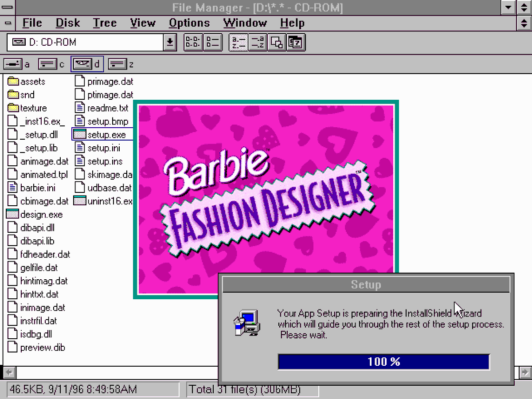The height and width of the screenshot is (399, 532).
Task: Toggle the Sort by Date toolbar button
Action: [x=296, y=43]
